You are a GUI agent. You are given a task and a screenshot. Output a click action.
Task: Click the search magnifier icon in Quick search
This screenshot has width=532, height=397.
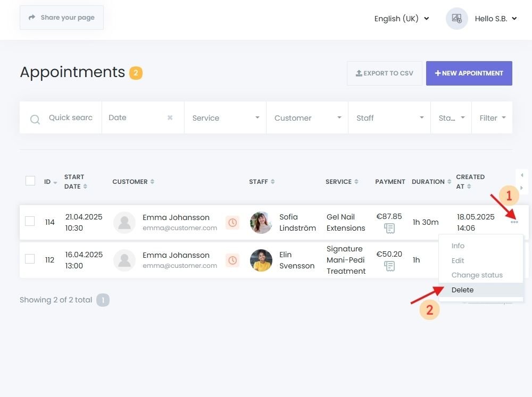pyautogui.click(x=35, y=118)
